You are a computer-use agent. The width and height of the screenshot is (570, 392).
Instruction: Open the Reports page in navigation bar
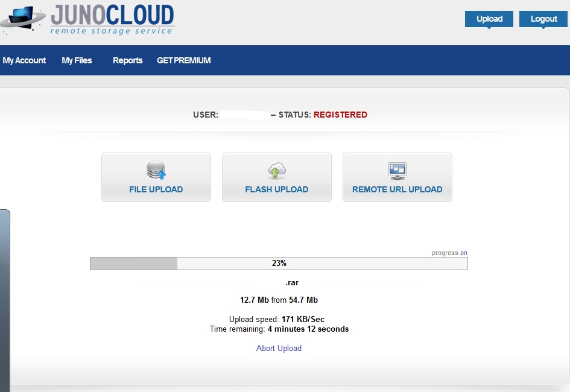(127, 60)
